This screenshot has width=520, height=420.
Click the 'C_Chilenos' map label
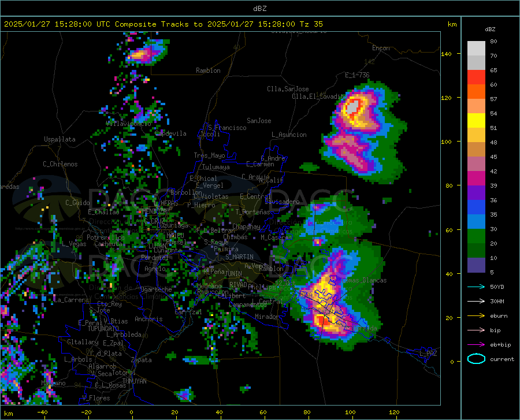pyautogui.click(x=60, y=164)
